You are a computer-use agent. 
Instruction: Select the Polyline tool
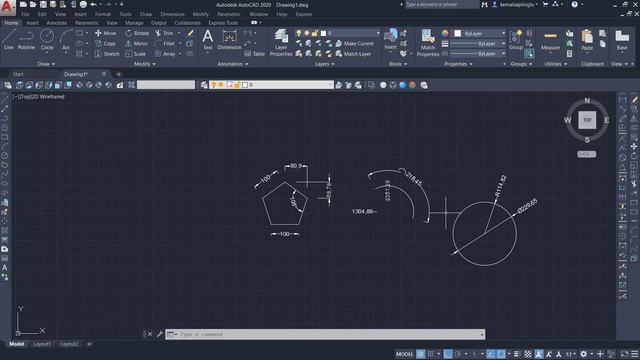click(x=26, y=40)
